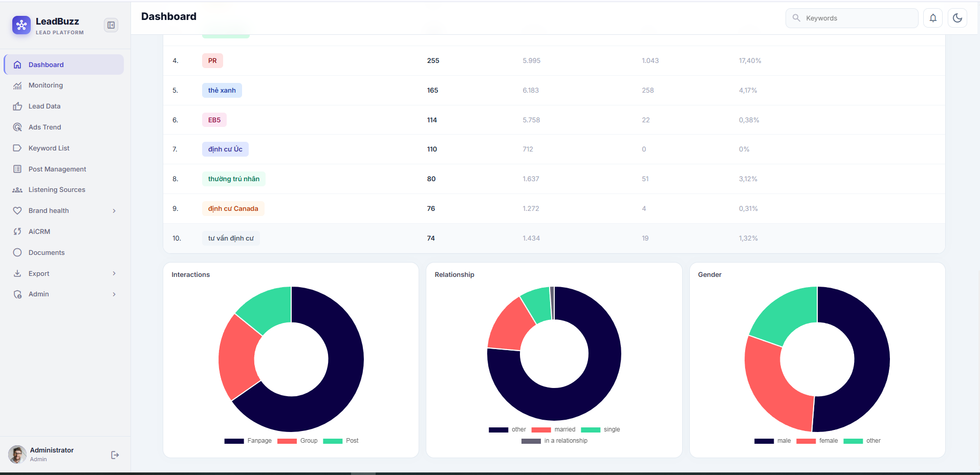
Task: Toggle Group legend in Interactions chart
Action: (x=297, y=441)
